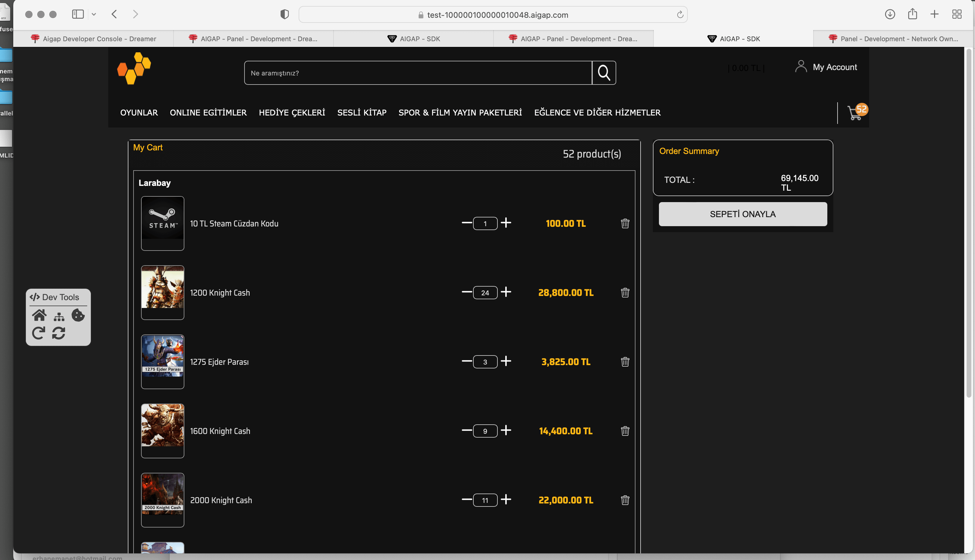Reload page with address bar refresh icon
975x560 pixels.
pos(680,15)
